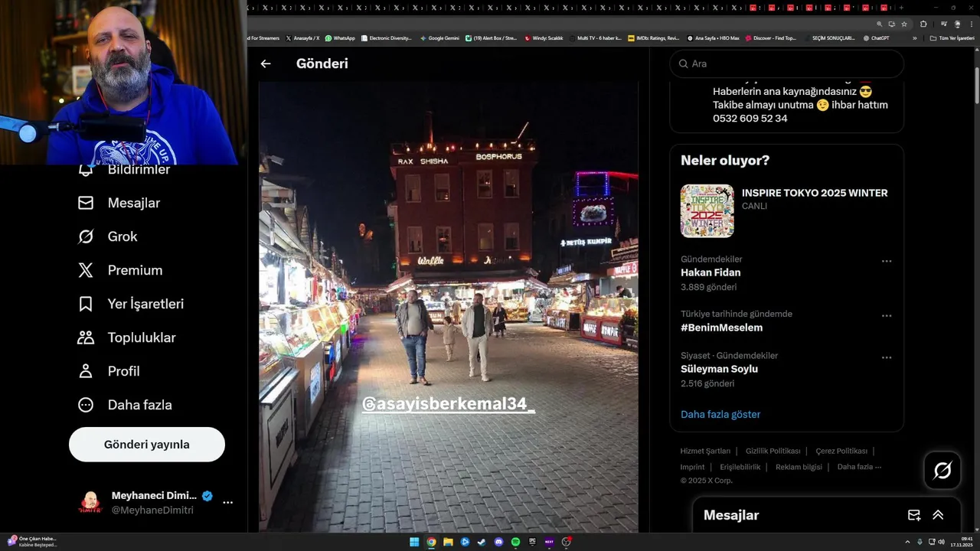Open the Premium page in the sidebar

pyautogui.click(x=119, y=270)
